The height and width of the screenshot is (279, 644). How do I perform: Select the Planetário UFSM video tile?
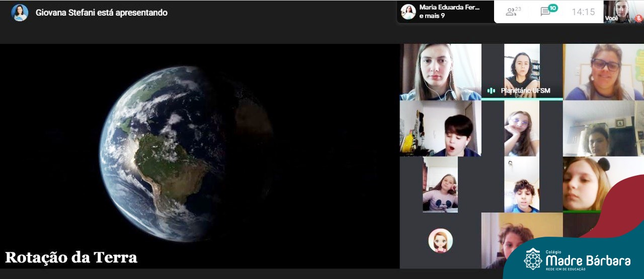pyautogui.click(x=522, y=71)
